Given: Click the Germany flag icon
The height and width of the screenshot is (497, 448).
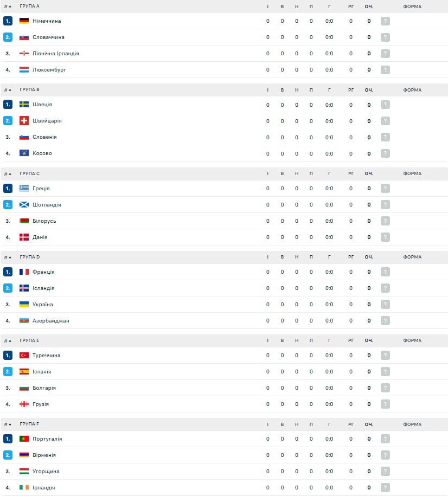Looking at the screenshot, I should (24, 21).
